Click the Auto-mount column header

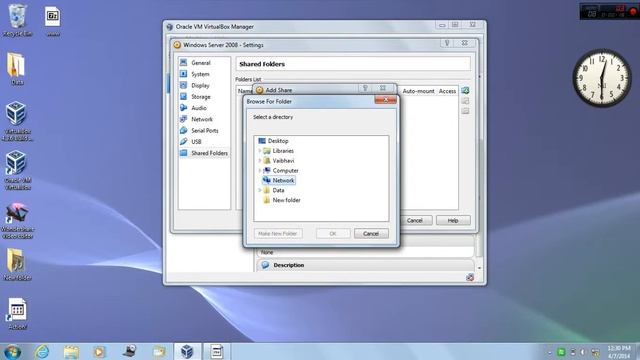click(418, 91)
